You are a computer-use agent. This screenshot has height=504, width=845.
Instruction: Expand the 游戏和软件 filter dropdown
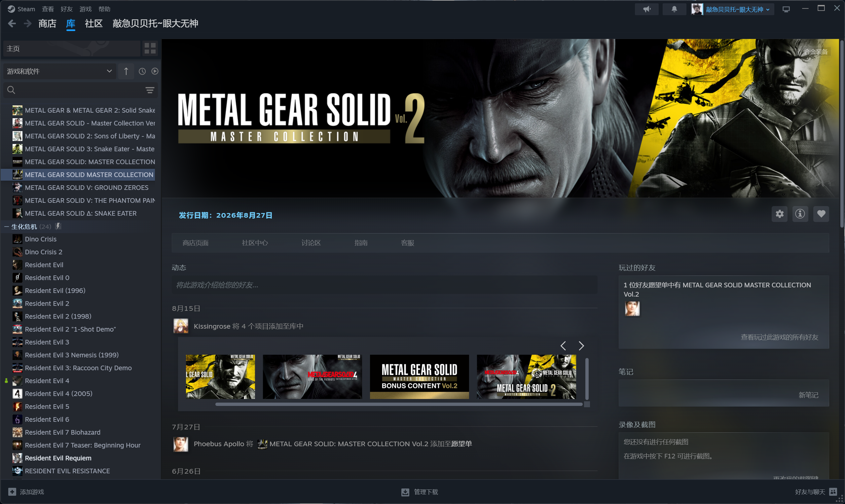click(59, 71)
